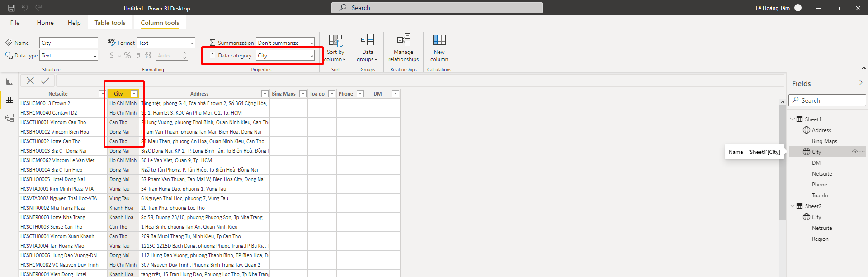Commit formula with checkmark icon

[x=45, y=81]
